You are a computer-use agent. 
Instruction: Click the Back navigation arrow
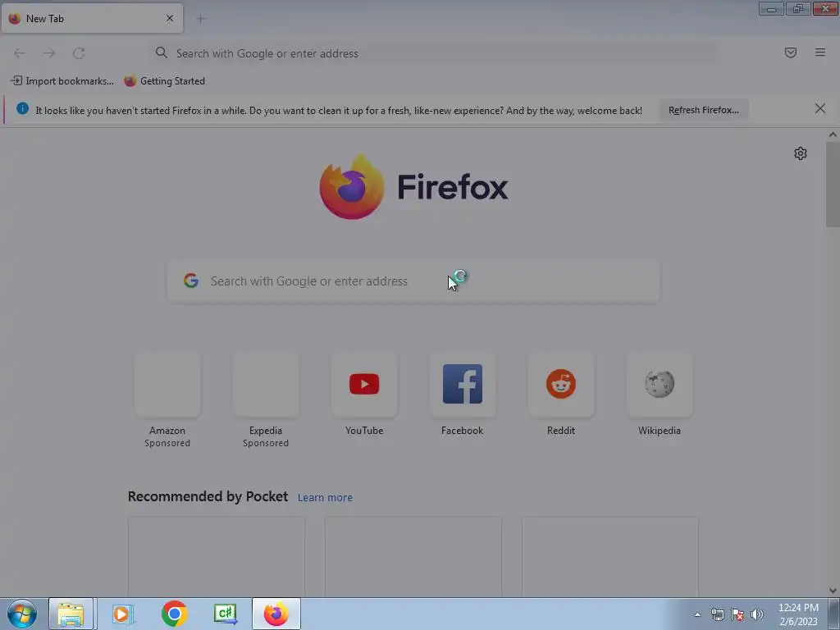pyautogui.click(x=20, y=53)
